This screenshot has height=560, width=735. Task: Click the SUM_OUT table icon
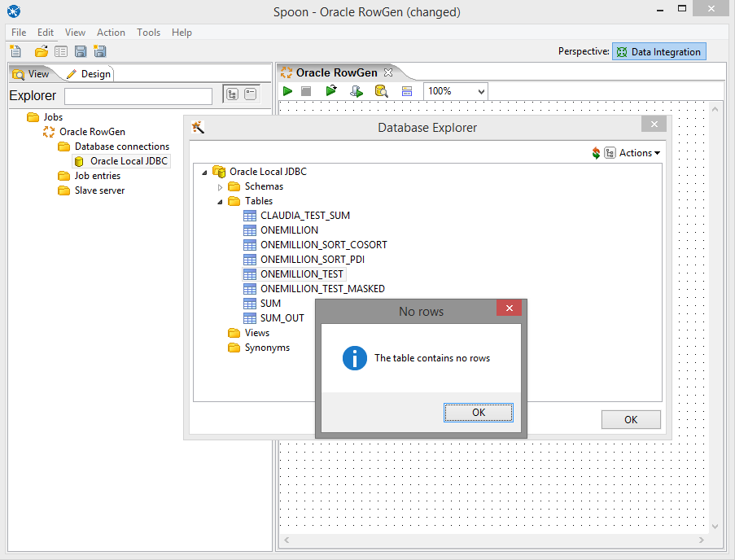click(x=250, y=318)
